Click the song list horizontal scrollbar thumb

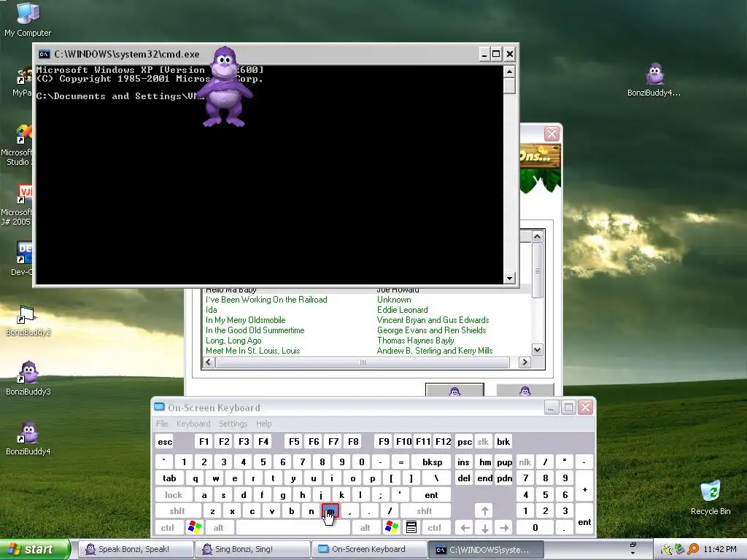363,362
